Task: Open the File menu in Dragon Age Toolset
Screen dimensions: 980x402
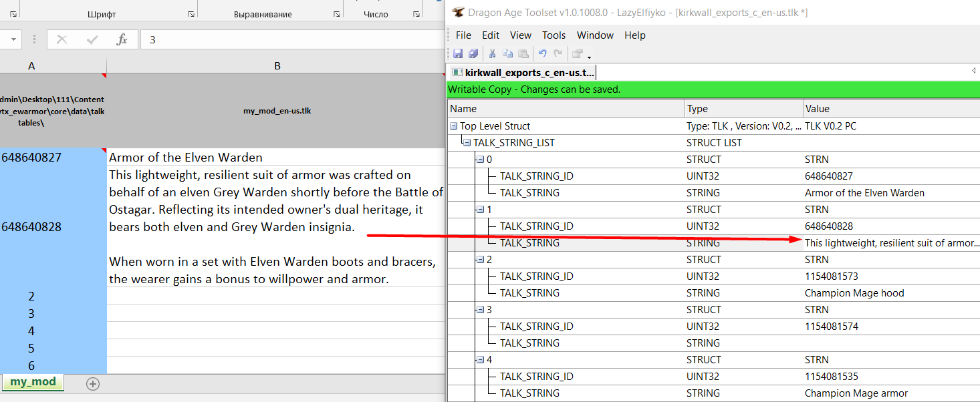Action: click(x=463, y=35)
